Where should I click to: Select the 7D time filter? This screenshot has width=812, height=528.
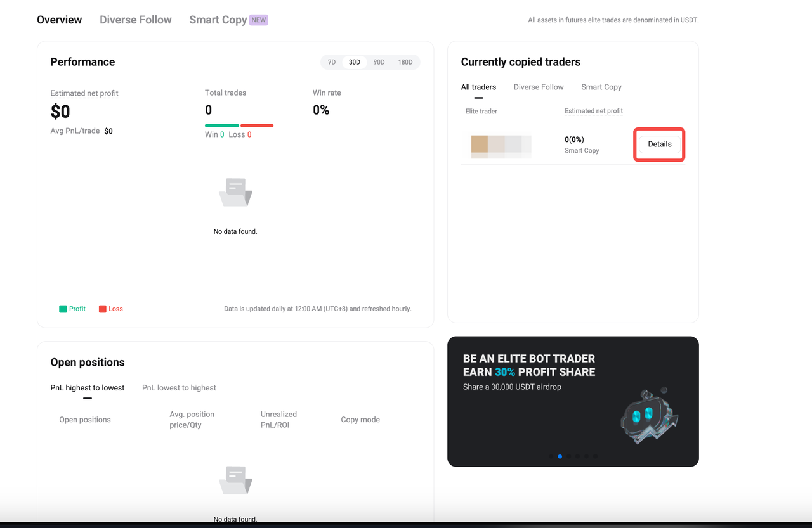331,62
